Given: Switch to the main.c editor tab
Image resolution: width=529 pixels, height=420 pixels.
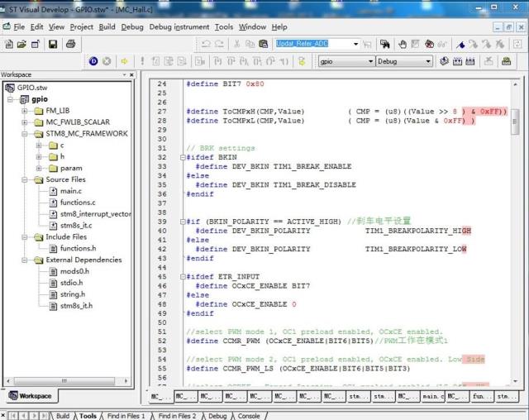Looking at the screenshot, I should point(432,396).
